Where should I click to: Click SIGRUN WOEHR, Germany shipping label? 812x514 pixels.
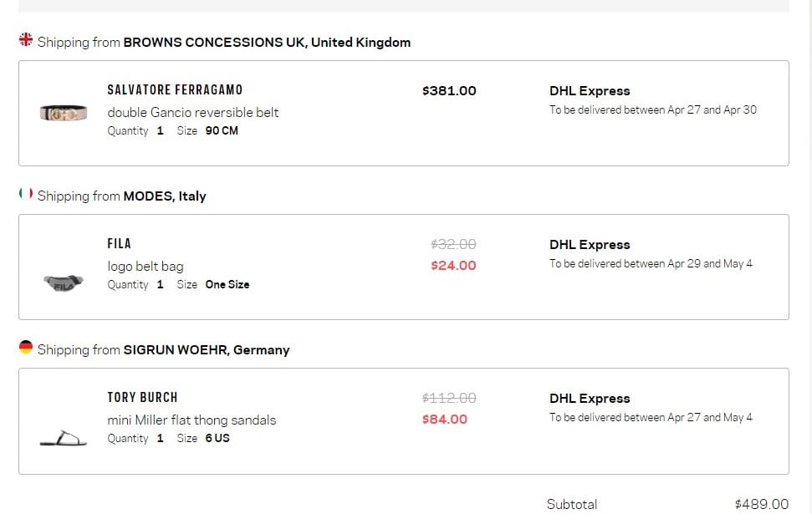tap(206, 349)
